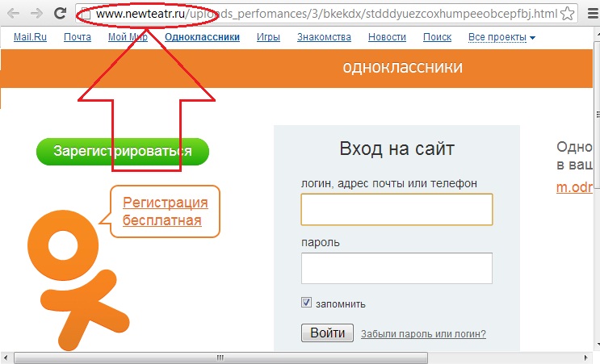600x364 pixels.
Task: Open the Поиск link
Action: pyautogui.click(x=437, y=37)
